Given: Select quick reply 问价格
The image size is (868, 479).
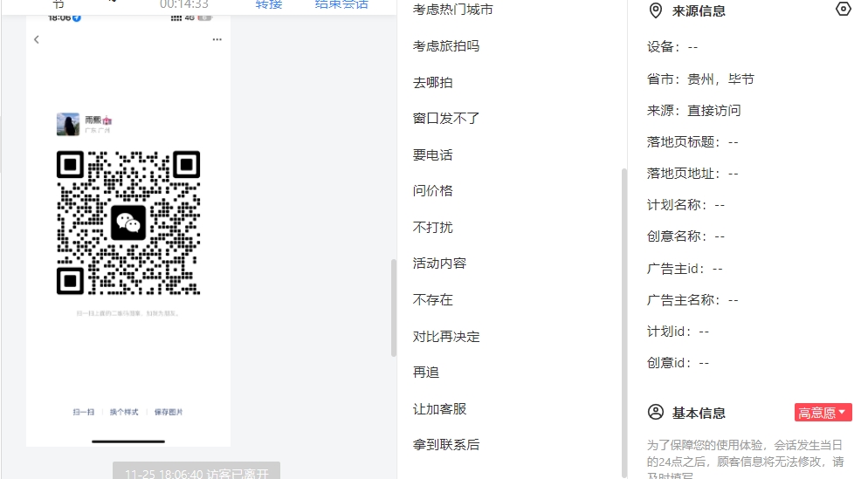Looking at the screenshot, I should [x=433, y=191].
